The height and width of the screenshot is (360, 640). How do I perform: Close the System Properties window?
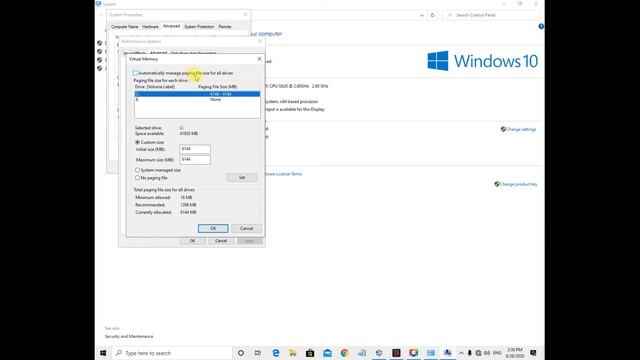pos(245,15)
